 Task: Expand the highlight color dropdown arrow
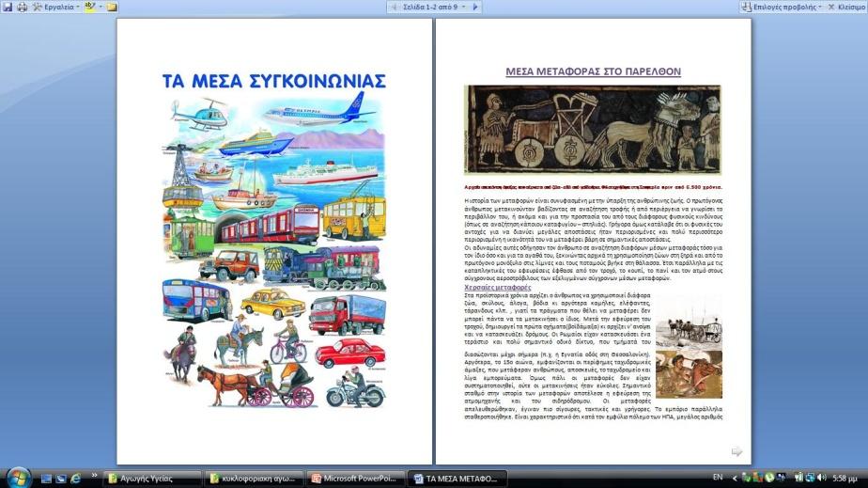coord(101,8)
